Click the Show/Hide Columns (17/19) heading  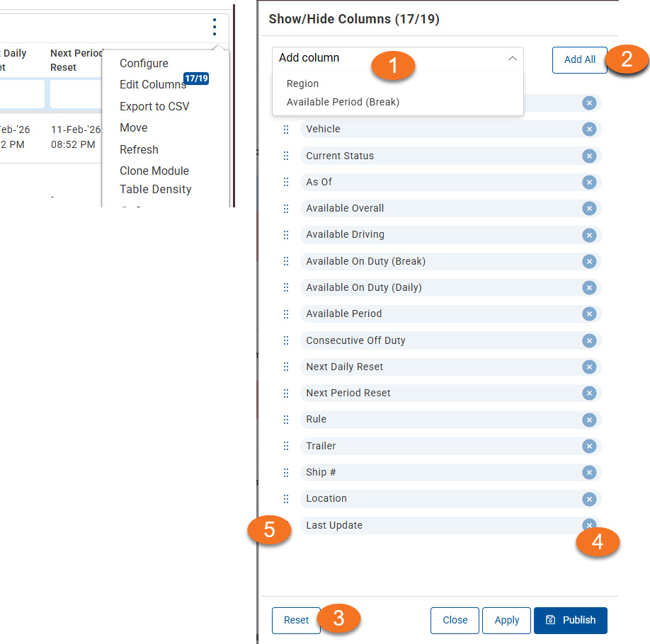(x=353, y=19)
